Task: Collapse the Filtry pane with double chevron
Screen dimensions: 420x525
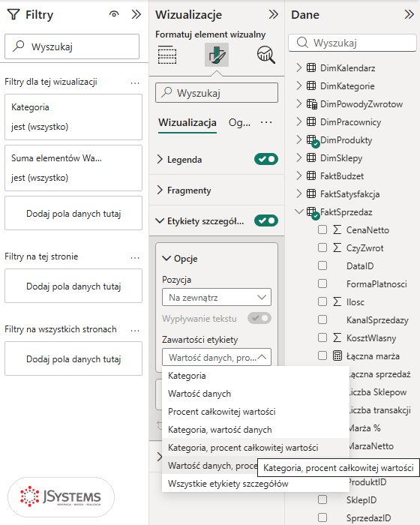Action: pos(136,14)
